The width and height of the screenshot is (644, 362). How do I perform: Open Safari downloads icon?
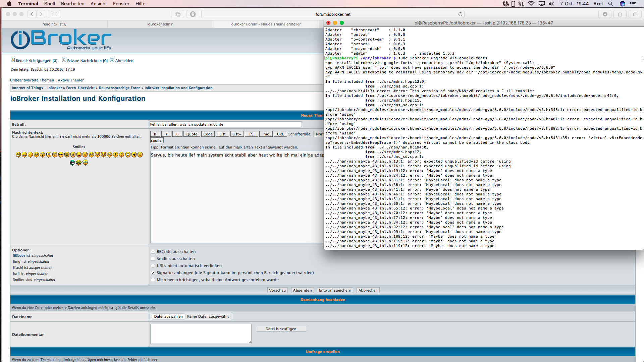coord(605,14)
